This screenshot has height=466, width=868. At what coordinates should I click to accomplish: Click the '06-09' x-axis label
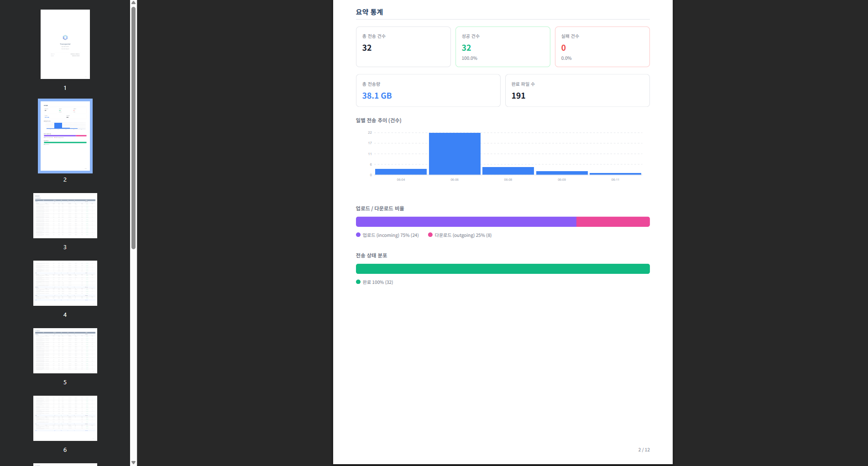pos(562,180)
